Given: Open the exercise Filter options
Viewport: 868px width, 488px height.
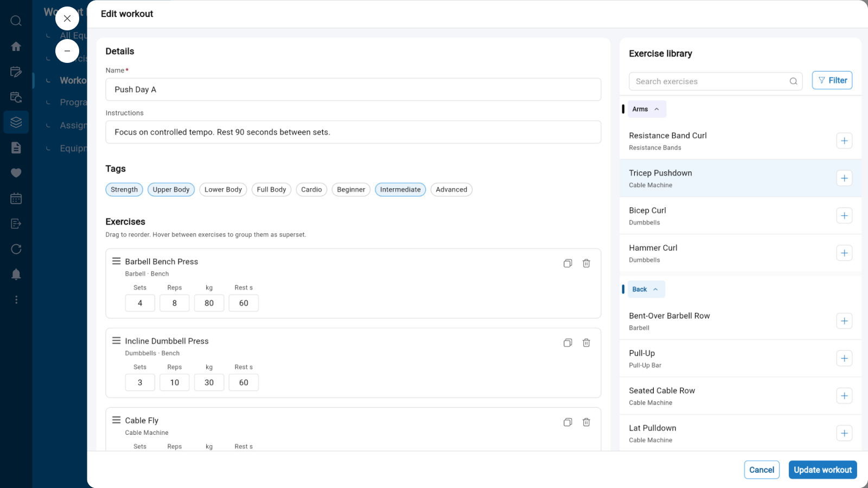Looking at the screenshot, I should (x=832, y=81).
